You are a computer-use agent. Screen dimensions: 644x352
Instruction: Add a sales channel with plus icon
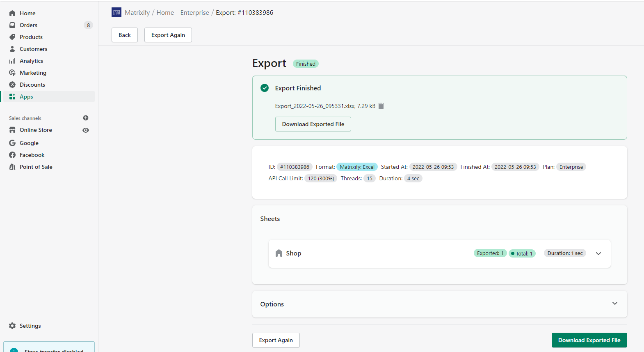[86, 118]
